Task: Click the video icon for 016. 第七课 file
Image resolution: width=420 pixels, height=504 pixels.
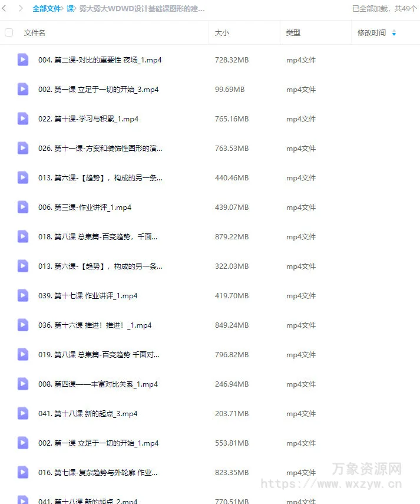Action: pos(23,472)
